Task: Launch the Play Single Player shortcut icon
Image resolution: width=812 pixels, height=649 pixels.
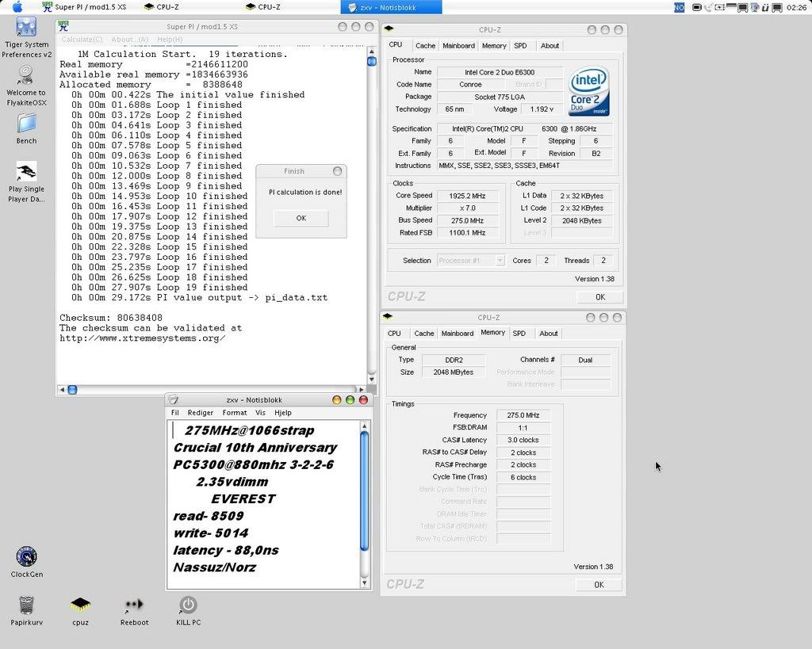Action: coord(26,171)
